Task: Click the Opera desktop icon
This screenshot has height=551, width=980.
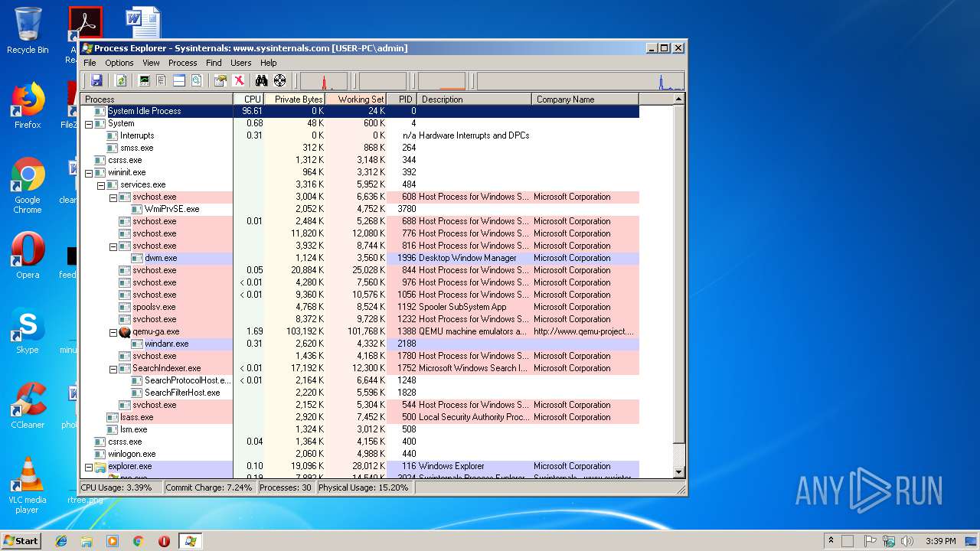Action: click(x=28, y=256)
